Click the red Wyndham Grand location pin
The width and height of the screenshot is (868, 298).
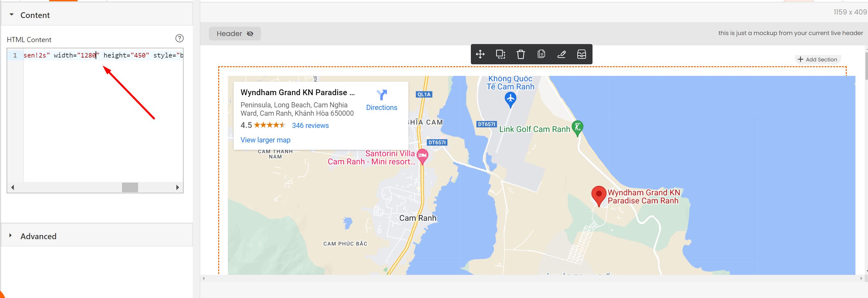coord(599,196)
